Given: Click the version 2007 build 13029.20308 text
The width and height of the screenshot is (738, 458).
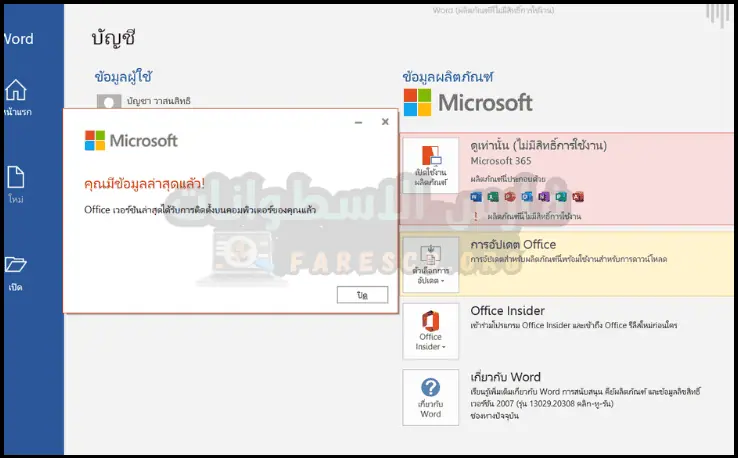Looking at the screenshot, I should pos(542,404).
